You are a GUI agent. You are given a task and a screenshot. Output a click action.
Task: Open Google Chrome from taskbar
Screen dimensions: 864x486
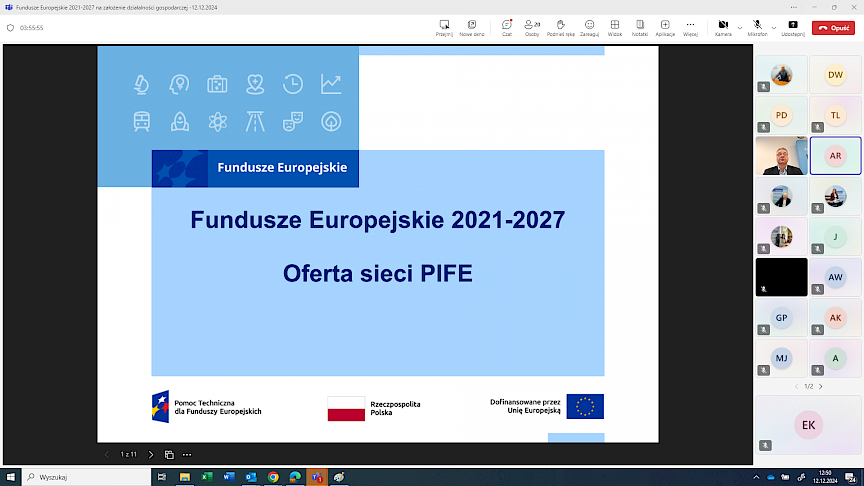(273, 477)
